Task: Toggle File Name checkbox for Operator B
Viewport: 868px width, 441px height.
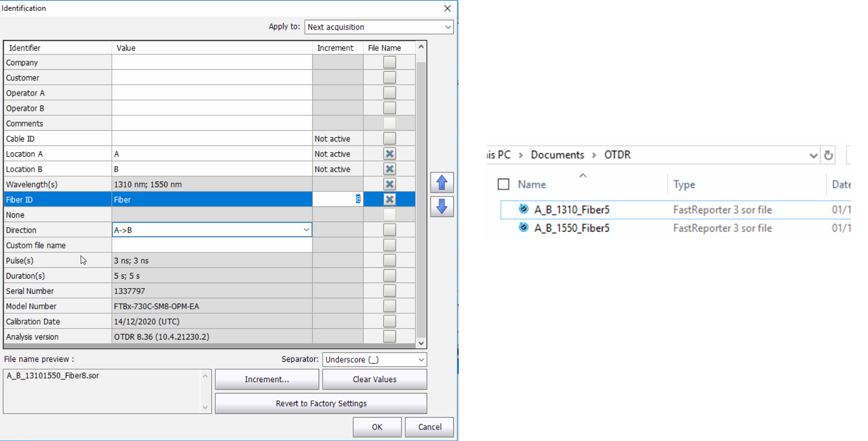Action: point(389,108)
